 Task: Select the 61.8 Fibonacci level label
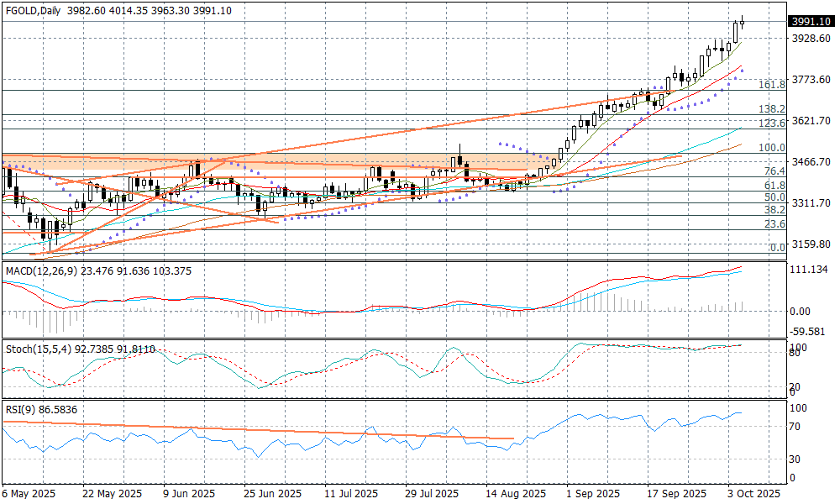774,185
